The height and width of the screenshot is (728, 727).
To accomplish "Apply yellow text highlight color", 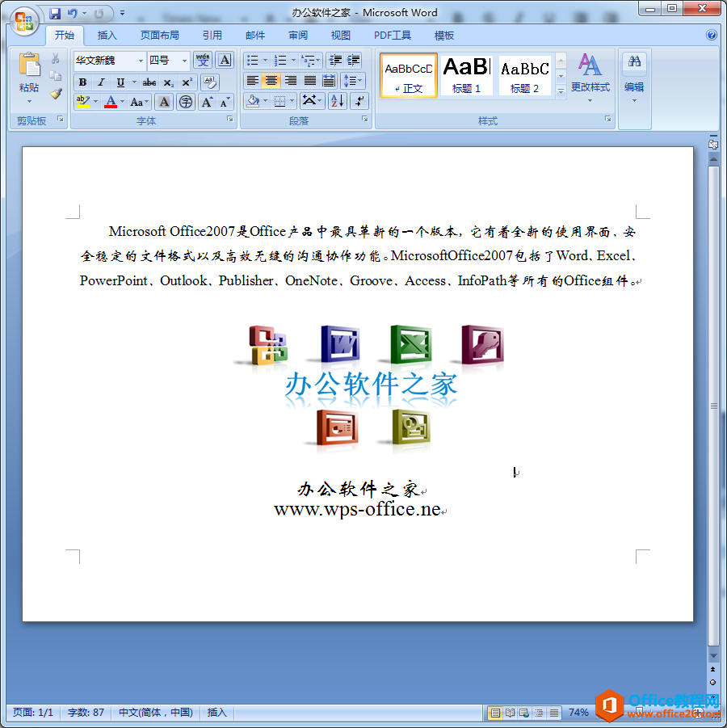I will 82,102.
